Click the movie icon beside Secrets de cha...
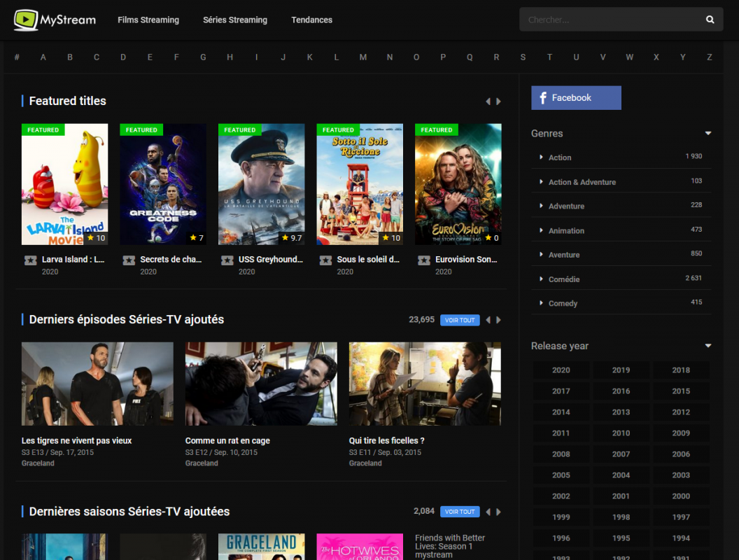Screen dimensions: 739x560 click(x=129, y=260)
